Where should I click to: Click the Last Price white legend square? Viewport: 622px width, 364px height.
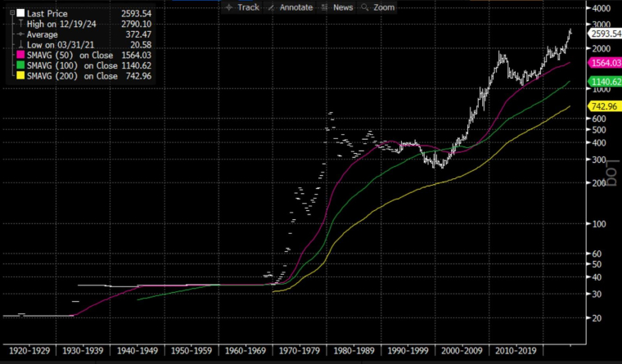click(x=20, y=14)
